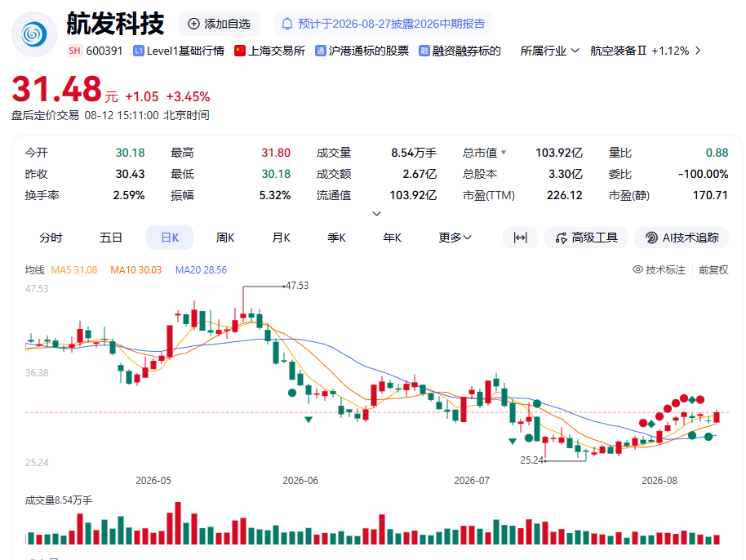The width and height of the screenshot is (746, 560).
Task: Click the 融资融券 融 badge icon
Action: (424, 51)
